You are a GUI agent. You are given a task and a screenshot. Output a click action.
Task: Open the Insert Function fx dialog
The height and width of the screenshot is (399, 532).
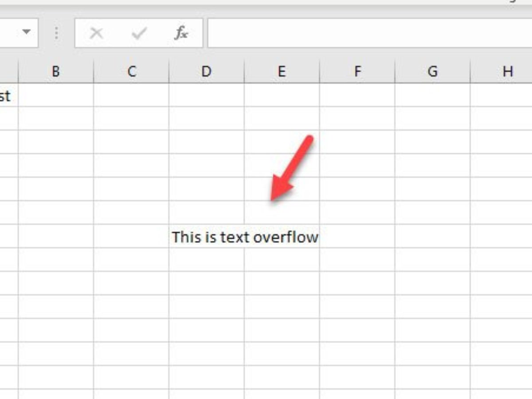pos(181,33)
